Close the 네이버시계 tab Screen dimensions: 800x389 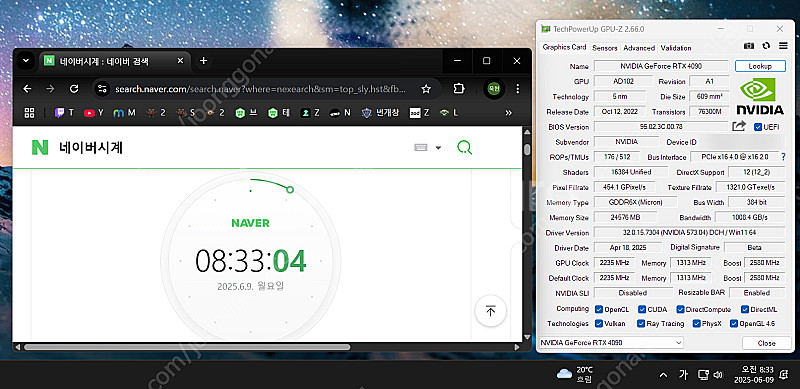coord(180,61)
